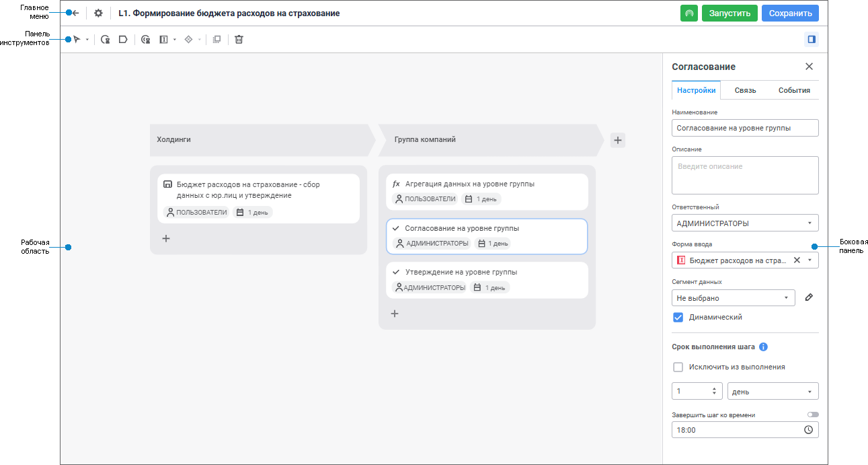Image resolution: width=868 pixels, height=465 pixels.
Task: Expand the Ответственный dropdown
Action: (x=745, y=223)
